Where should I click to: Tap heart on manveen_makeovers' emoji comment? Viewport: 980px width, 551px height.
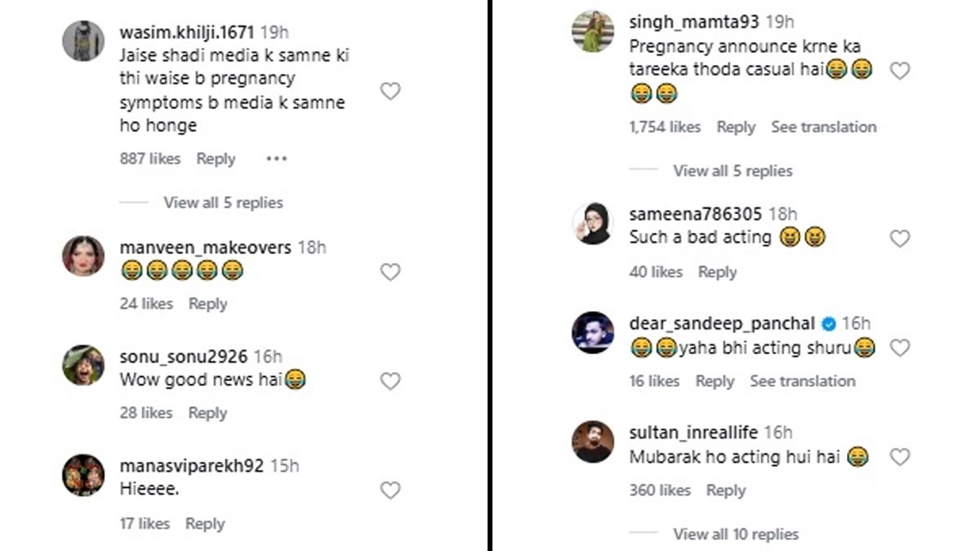[390, 272]
